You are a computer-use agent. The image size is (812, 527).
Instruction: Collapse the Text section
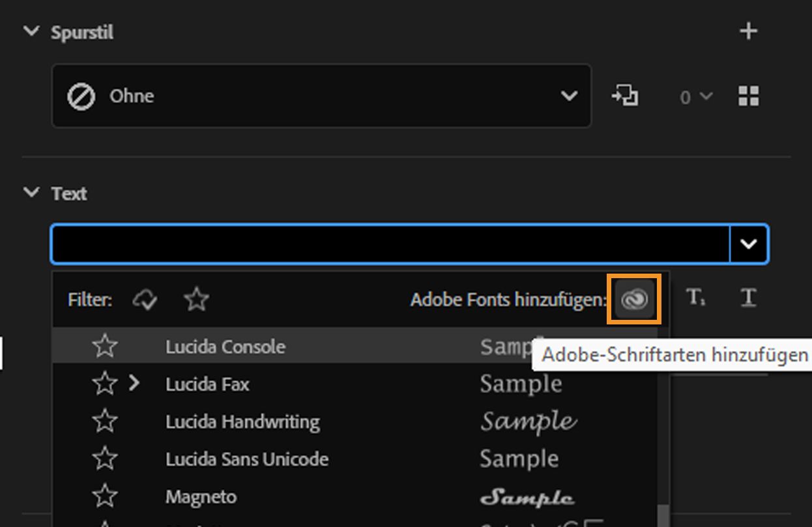pyautogui.click(x=31, y=193)
